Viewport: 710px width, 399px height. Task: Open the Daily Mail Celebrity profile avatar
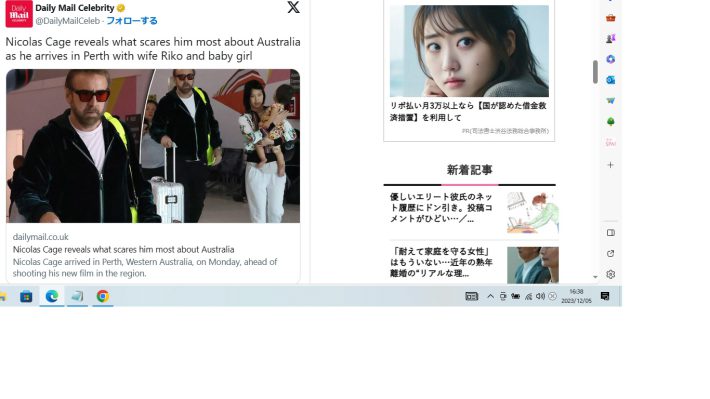click(x=19, y=14)
